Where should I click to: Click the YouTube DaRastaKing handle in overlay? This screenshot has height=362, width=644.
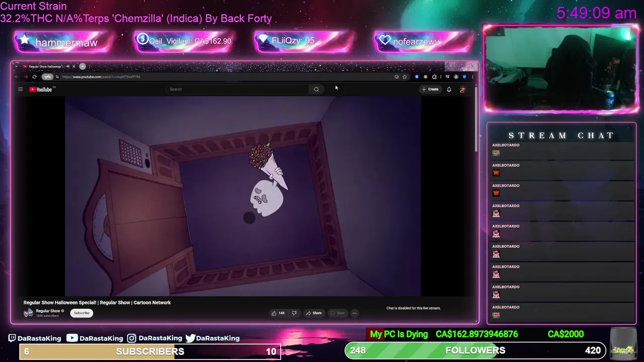(95, 338)
